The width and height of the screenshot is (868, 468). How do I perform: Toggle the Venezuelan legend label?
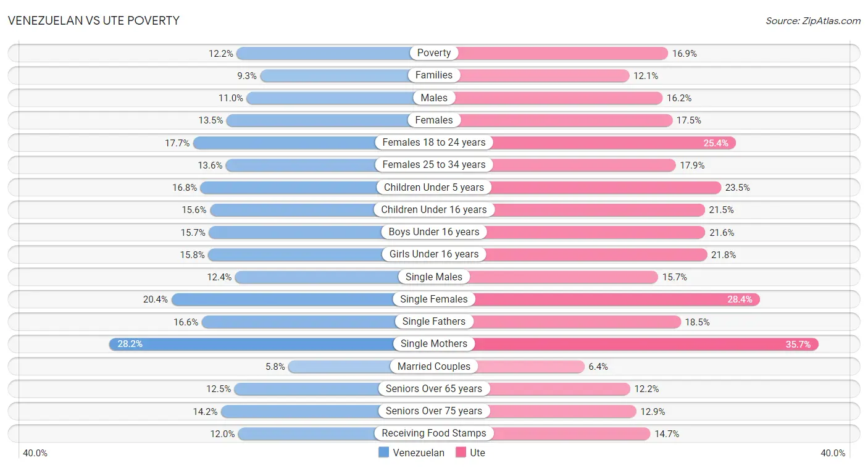(419, 453)
